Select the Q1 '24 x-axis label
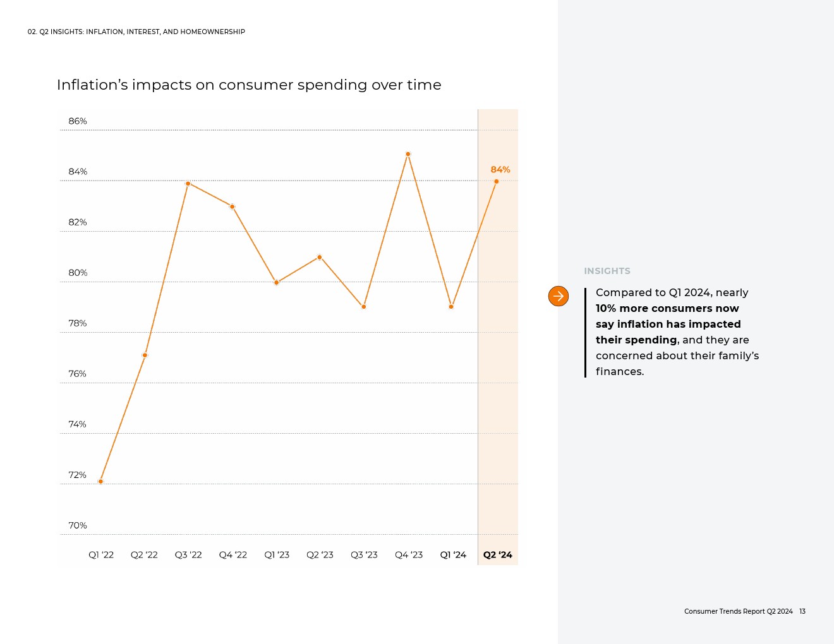834x644 pixels. [453, 555]
